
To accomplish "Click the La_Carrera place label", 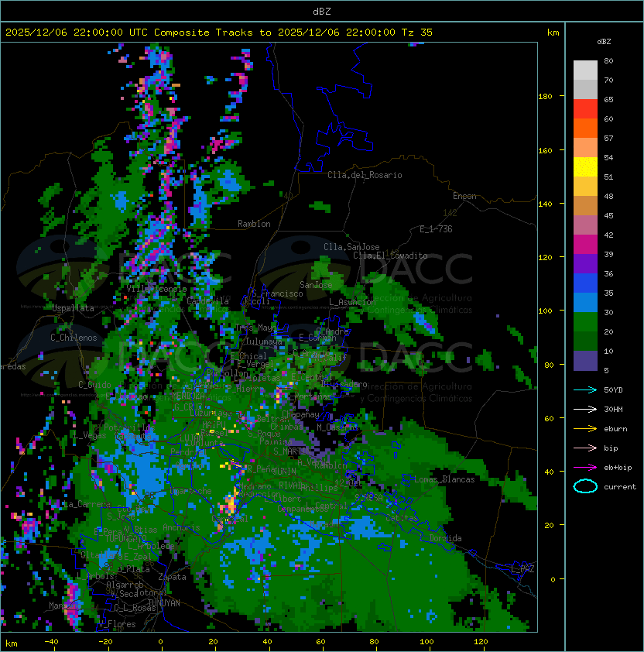I will (87, 504).
